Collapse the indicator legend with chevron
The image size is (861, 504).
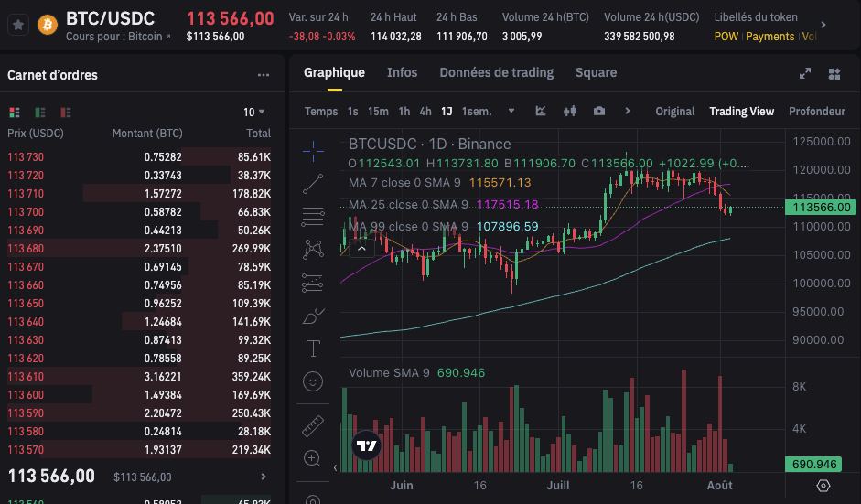pyautogui.click(x=361, y=249)
